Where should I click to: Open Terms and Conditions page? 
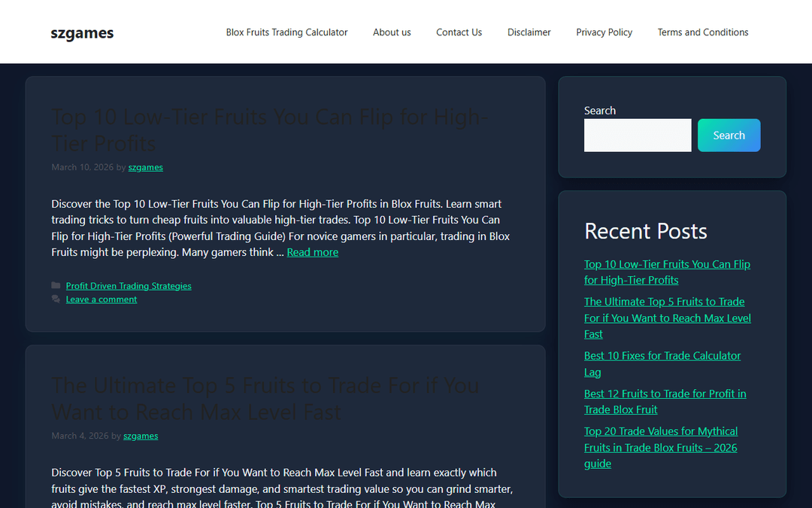click(x=703, y=32)
